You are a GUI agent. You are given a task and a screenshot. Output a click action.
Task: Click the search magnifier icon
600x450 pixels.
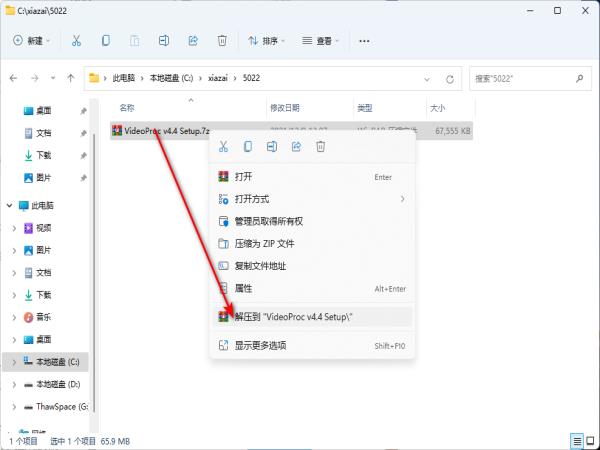(x=579, y=78)
